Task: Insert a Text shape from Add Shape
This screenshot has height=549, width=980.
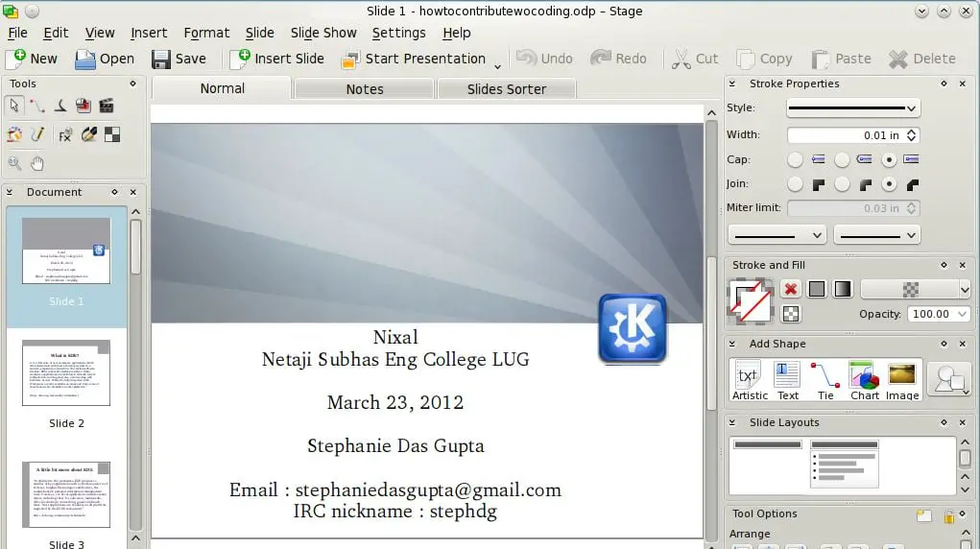Action: point(787,380)
